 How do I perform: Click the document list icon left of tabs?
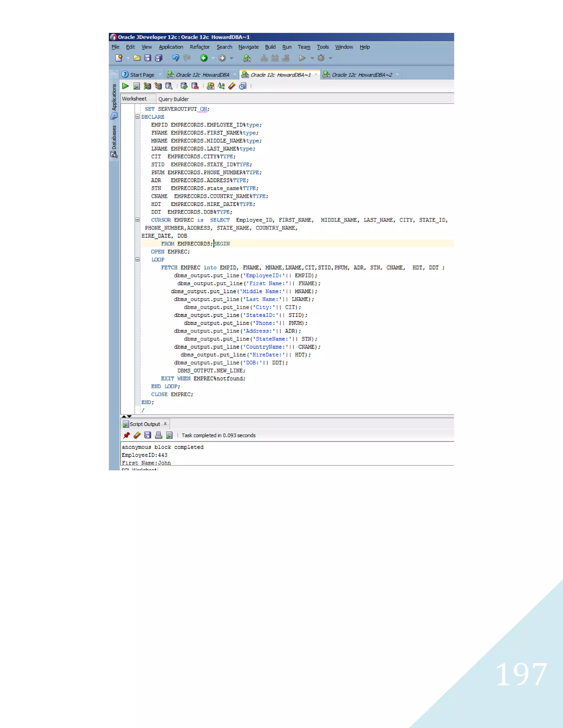(114, 75)
